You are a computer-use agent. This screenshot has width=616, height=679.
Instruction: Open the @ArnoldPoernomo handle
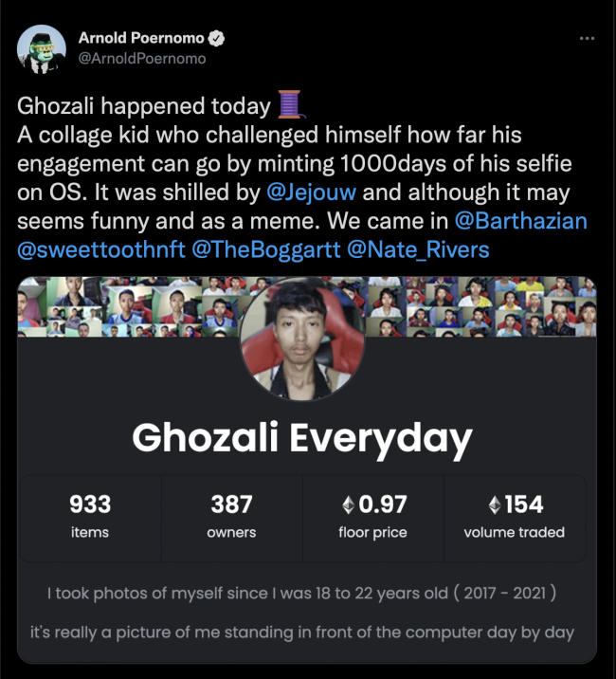click(x=141, y=59)
